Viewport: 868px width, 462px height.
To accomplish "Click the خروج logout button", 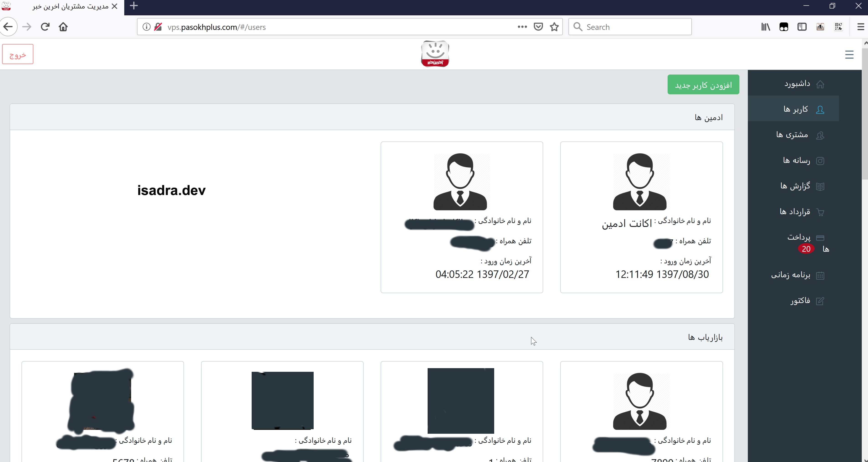I will 18,54.
